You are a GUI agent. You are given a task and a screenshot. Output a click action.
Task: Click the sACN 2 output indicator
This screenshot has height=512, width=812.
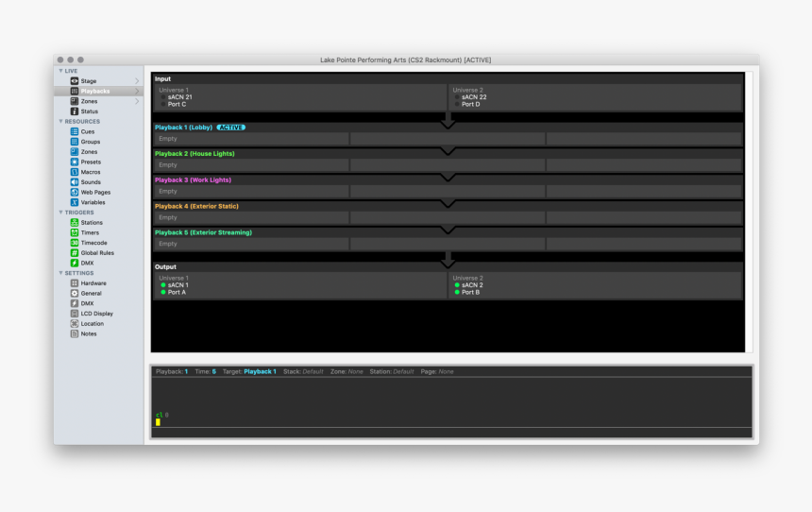[x=457, y=285]
